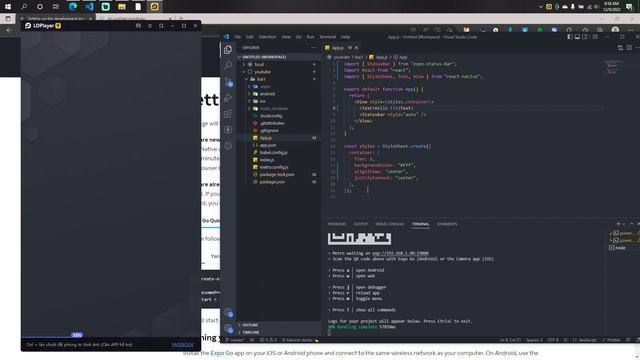Viewport: 640px width, 360px height.
Task: Switch to the Problems panel tab
Action: click(x=337, y=224)
